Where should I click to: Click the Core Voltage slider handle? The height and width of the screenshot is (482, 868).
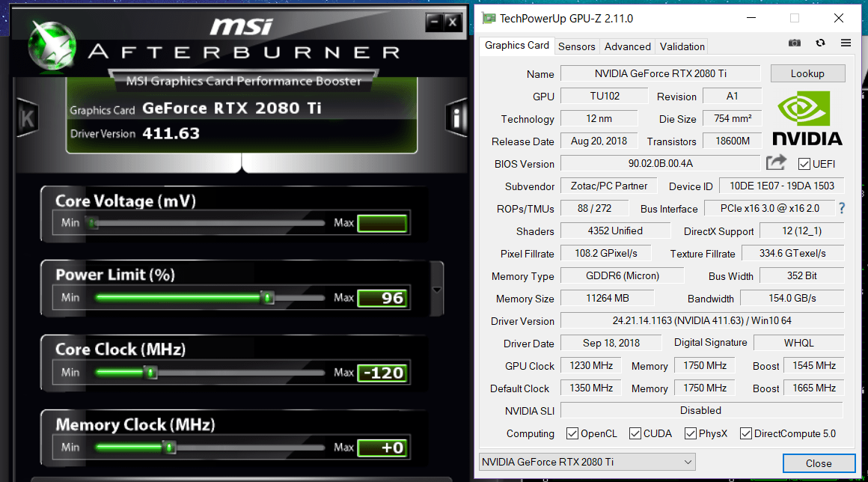tap(93, 223)
